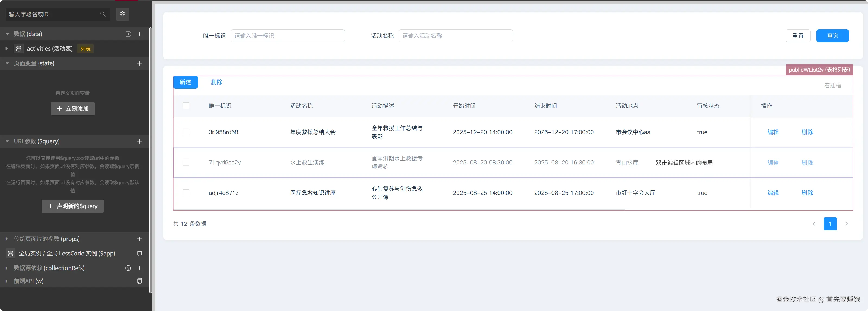Add URL parameter via $query plus icon
This screenshot has width=868, height=311.
point(139,141)
